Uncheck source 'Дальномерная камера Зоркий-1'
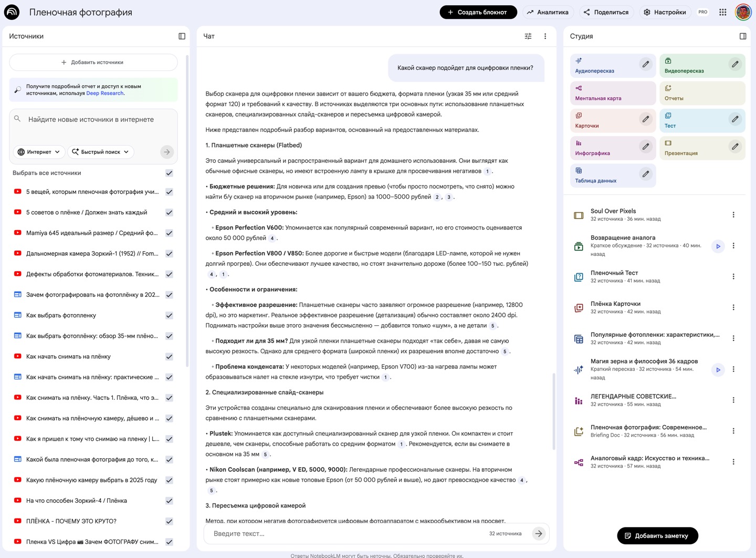This screenshot has height=558, width=756. 169,254
